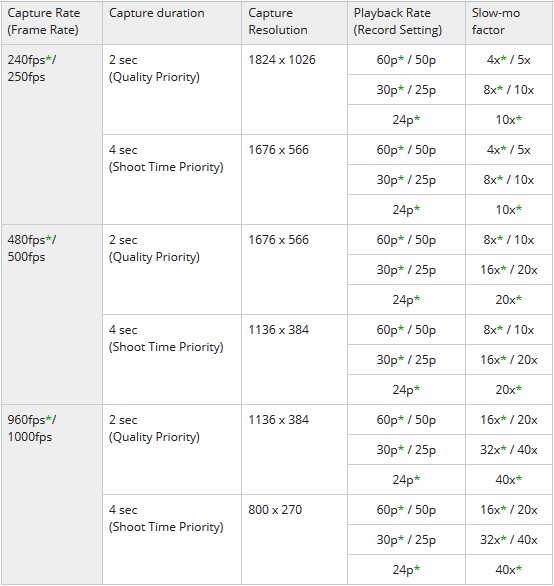Screen dimensions: 554x586
Task: Select the 1824 x 1026 resolution cell
Action: 294,90
